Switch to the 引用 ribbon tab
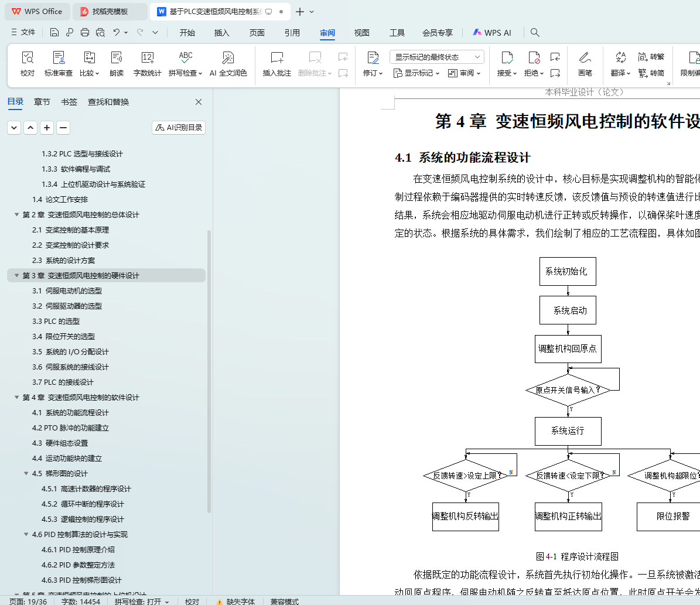Screen dimensions: 700x605 (292, 33)
